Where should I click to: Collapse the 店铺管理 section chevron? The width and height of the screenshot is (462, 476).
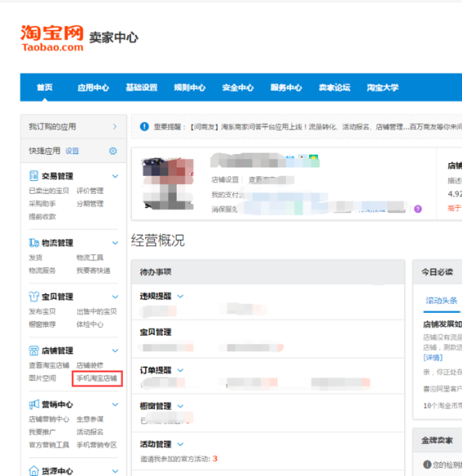115,350
